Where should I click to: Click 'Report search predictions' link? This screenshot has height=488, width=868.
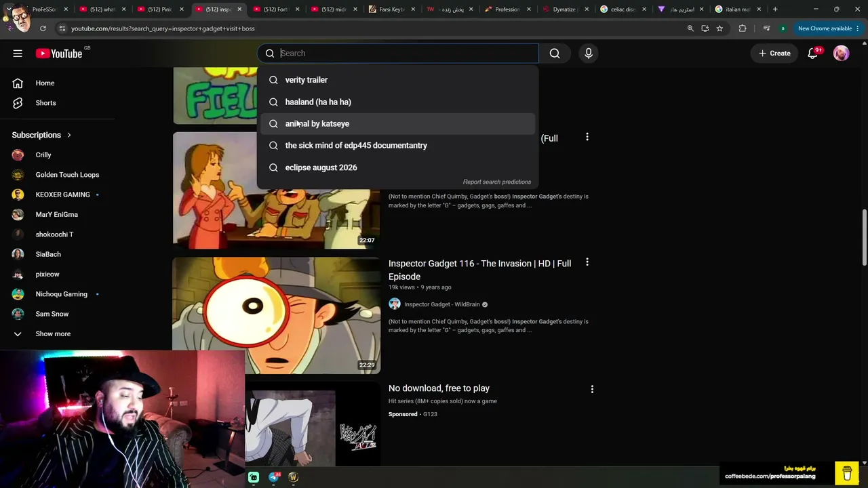[x=497, y=182]
